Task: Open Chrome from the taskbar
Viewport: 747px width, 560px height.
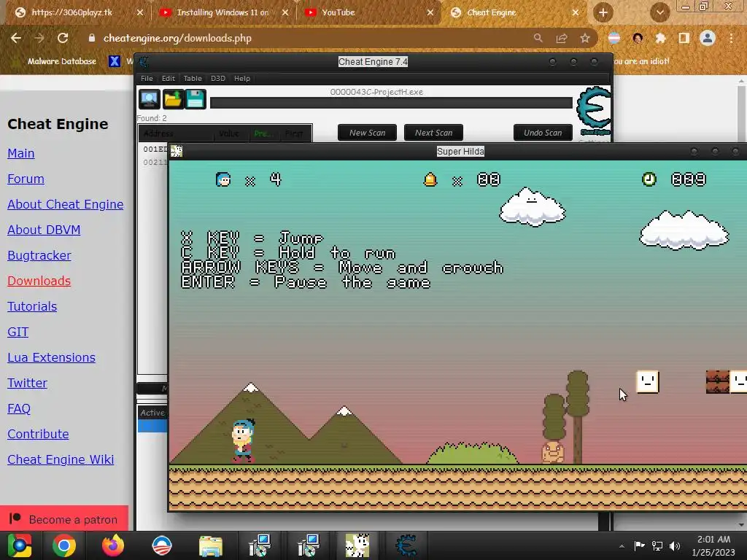Action: 64,545
